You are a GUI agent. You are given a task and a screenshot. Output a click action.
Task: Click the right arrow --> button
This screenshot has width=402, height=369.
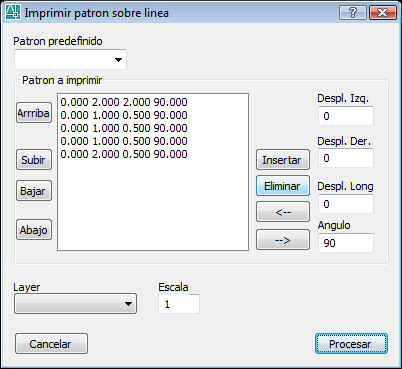pyautogui.click(x=283, y=240)
